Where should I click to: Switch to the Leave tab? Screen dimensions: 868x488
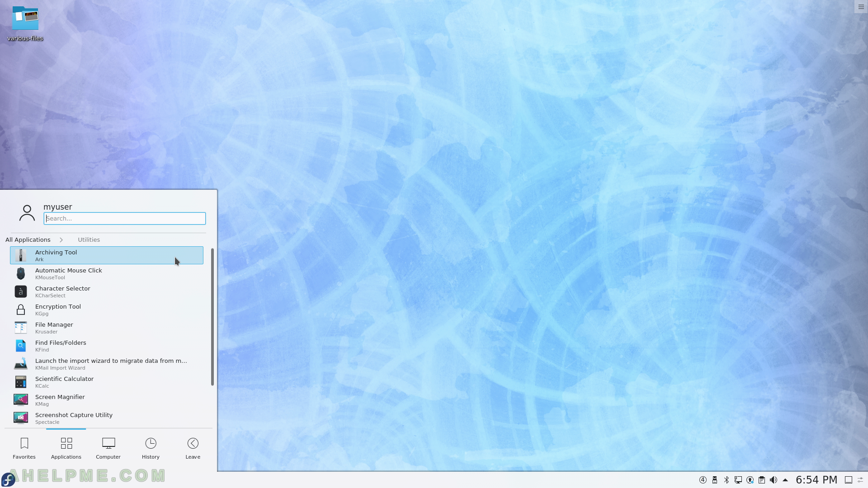[x=193, y=449]
